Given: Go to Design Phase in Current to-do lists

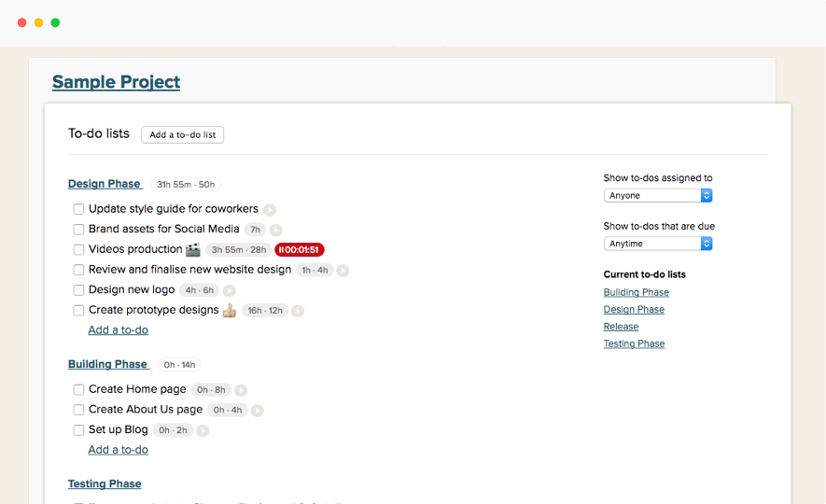Looking at the screenshot, I should 634,309.
